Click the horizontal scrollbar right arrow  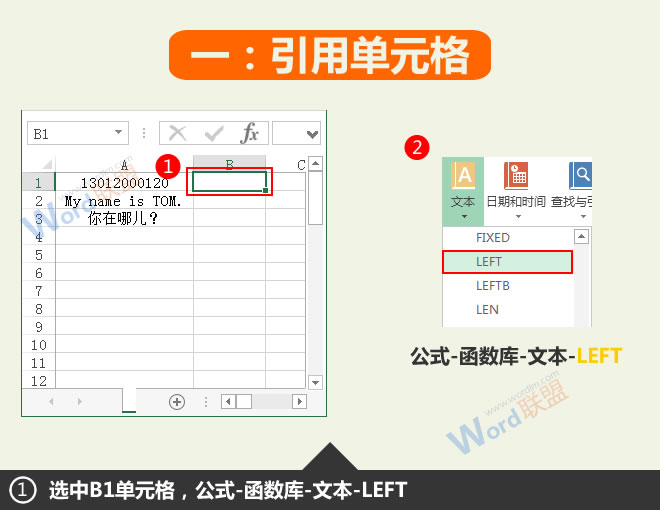[x=299, y=401]
